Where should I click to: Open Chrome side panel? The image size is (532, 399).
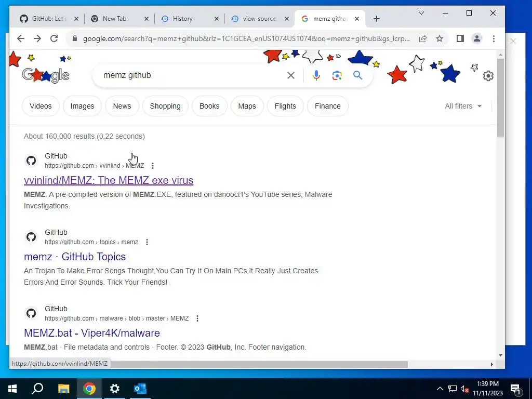pyautogui.click(x=460, y=38)
